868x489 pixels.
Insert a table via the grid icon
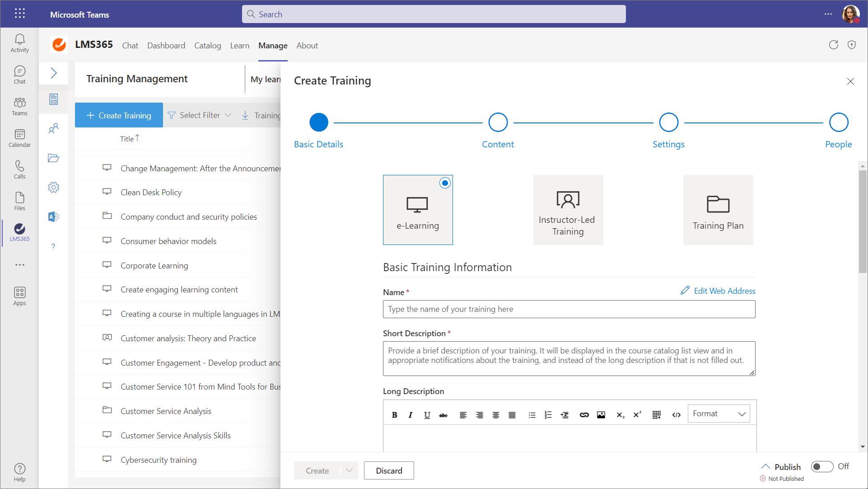pyautogui.click(x=657, y=415)
